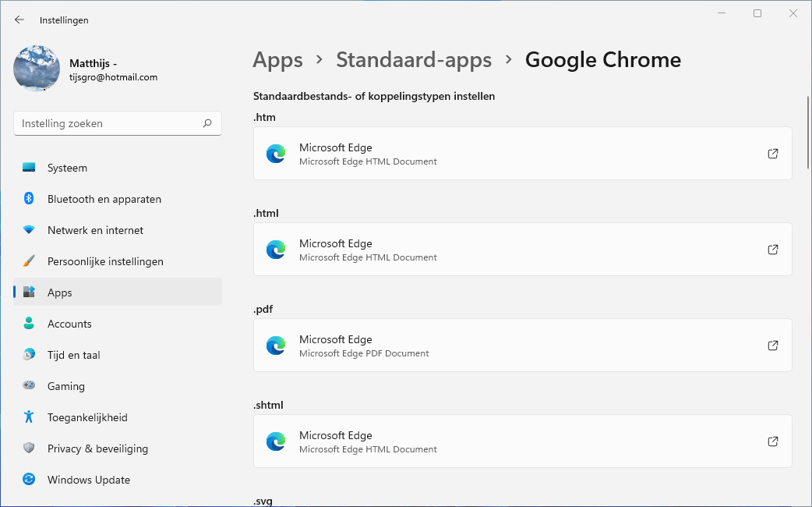This screenshot has width=812, height=507.
Task: Click the search magnifier icon
Action: [207, 123]
